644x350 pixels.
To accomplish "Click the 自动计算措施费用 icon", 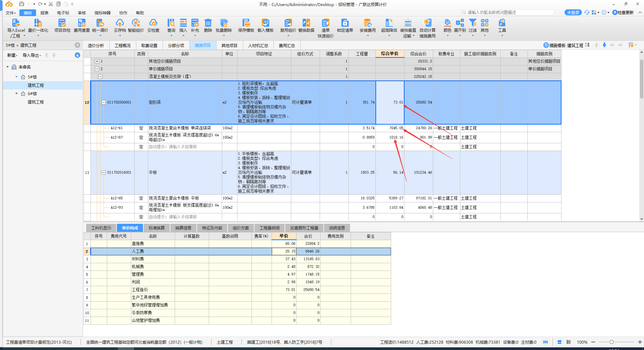I will point(428,23).
